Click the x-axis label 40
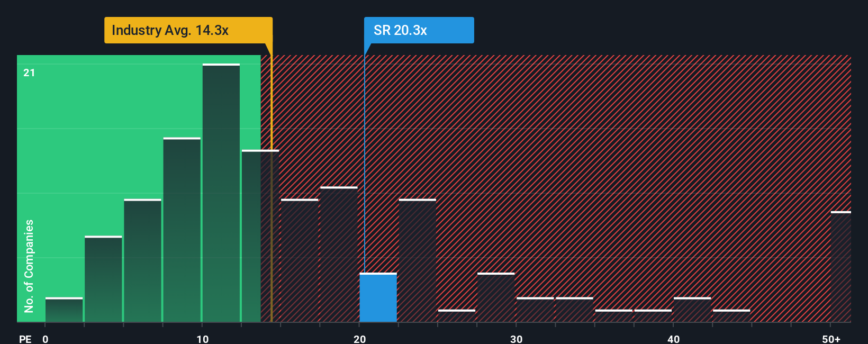 click(x=673, y=339)
